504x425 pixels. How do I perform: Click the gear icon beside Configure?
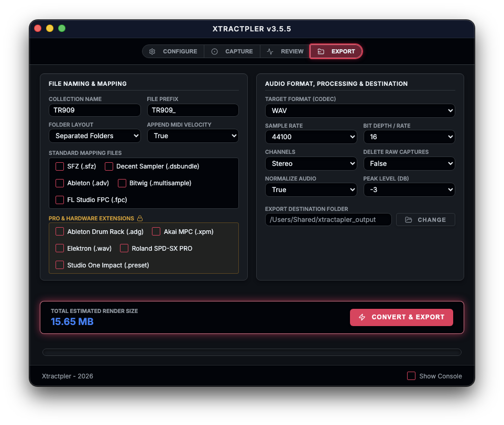click(152, 51)
